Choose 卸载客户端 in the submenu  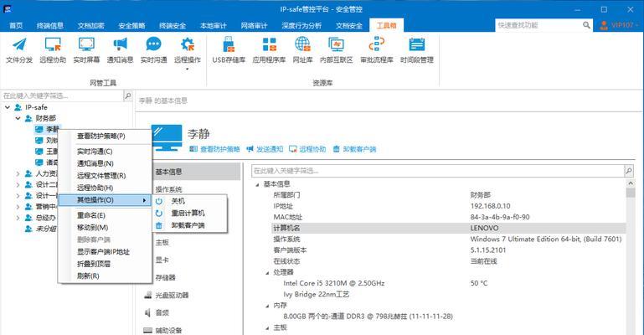(189, 225)
